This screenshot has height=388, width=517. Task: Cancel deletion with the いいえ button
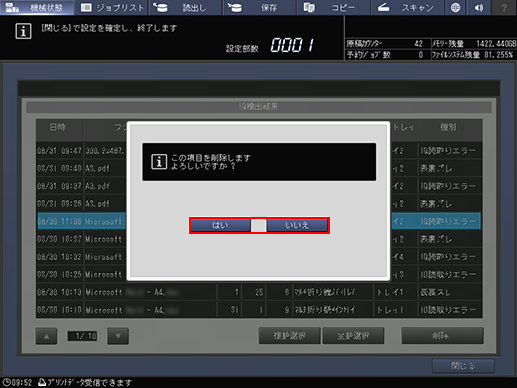[297, 225]
